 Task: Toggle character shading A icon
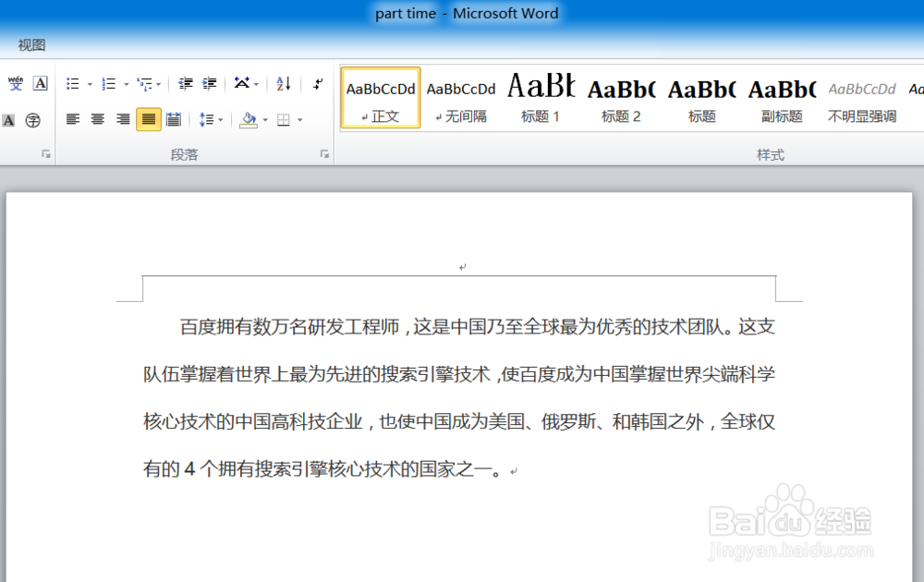coord(8,120)
